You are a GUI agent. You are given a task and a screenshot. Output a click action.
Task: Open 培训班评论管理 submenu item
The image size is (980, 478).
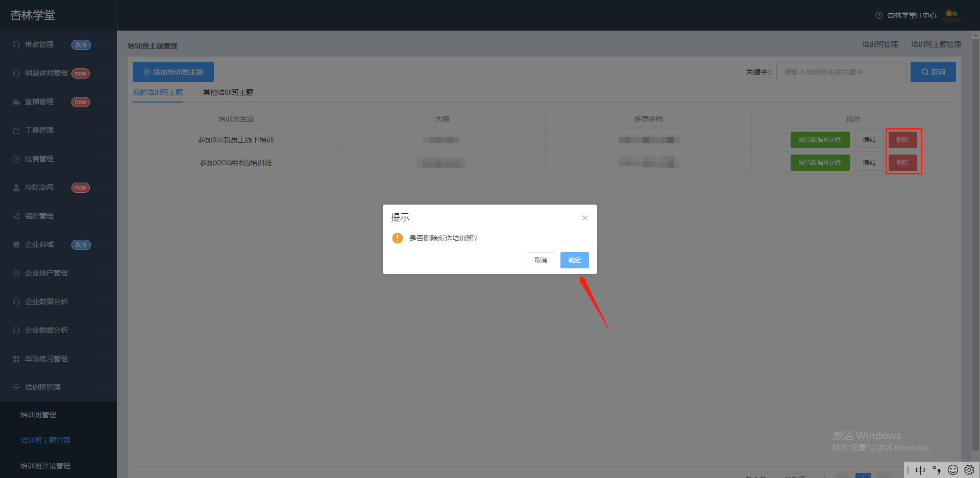coord(45,466)
